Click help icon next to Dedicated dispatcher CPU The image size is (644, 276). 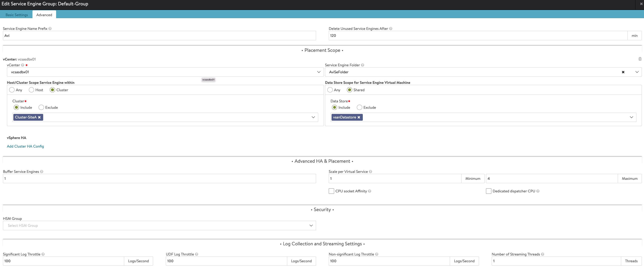(538, 191)
